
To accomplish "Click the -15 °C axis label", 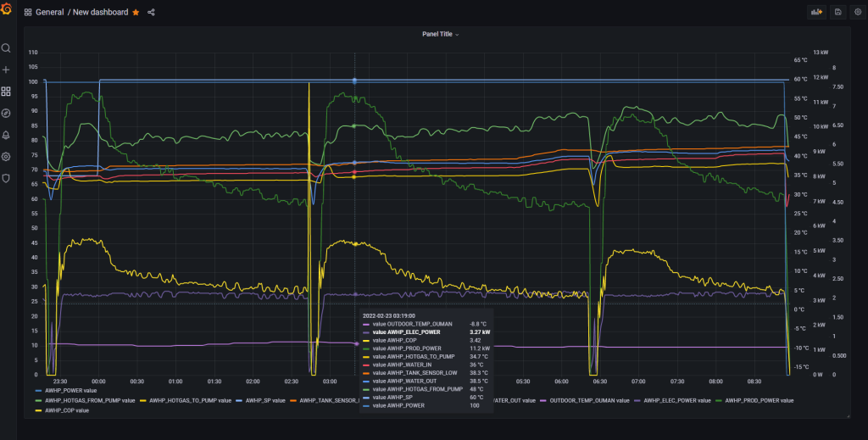I will [x=800, y=367].
